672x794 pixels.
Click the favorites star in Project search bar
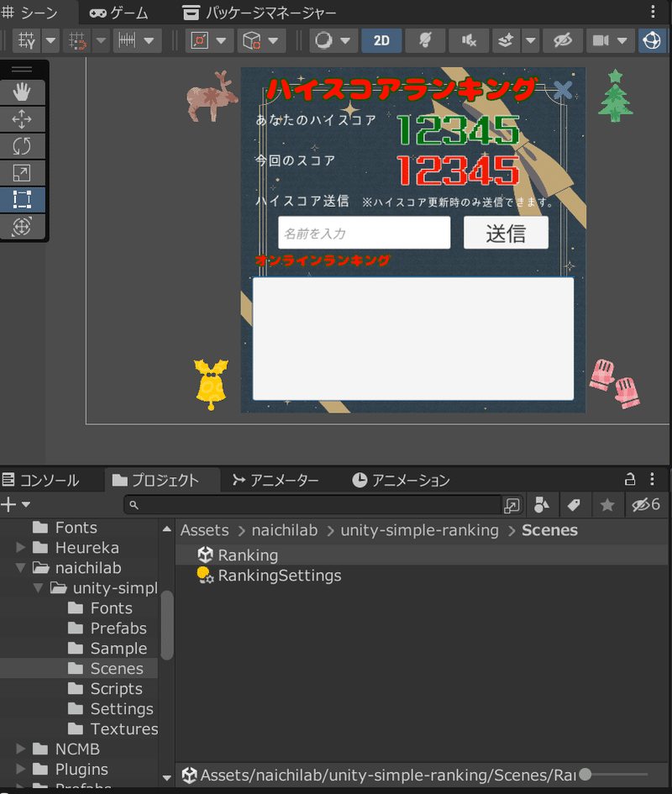tap(606, 505)
